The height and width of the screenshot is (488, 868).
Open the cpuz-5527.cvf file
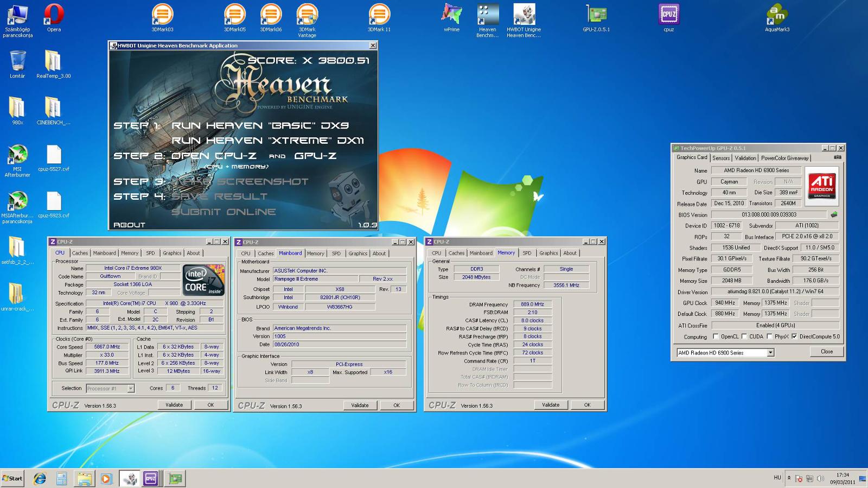[54, 158]
